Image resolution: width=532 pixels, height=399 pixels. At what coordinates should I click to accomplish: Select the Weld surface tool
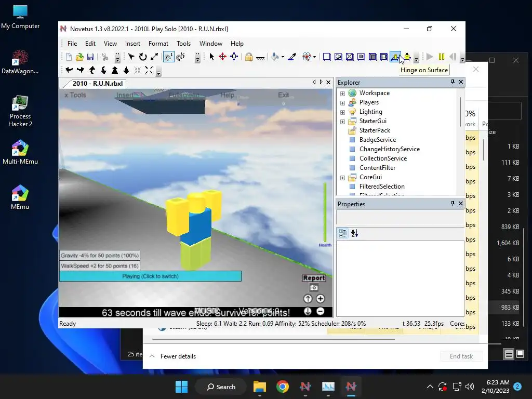[350, 57]
